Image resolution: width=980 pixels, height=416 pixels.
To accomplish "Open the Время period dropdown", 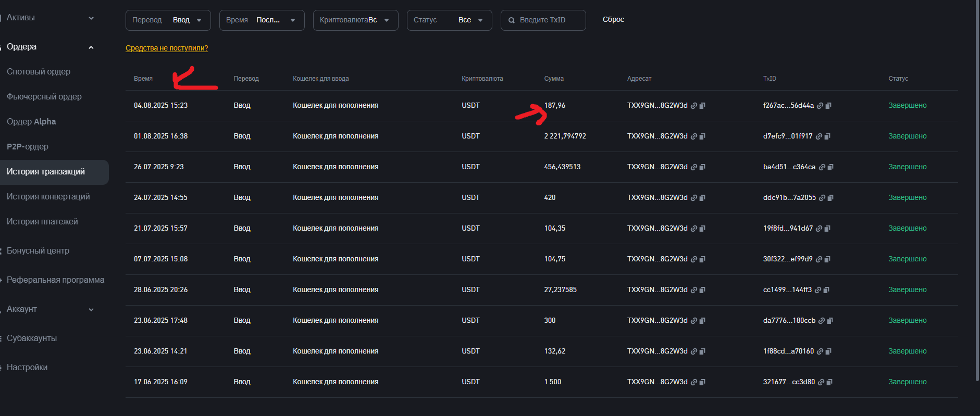I will tap(262, 20).
